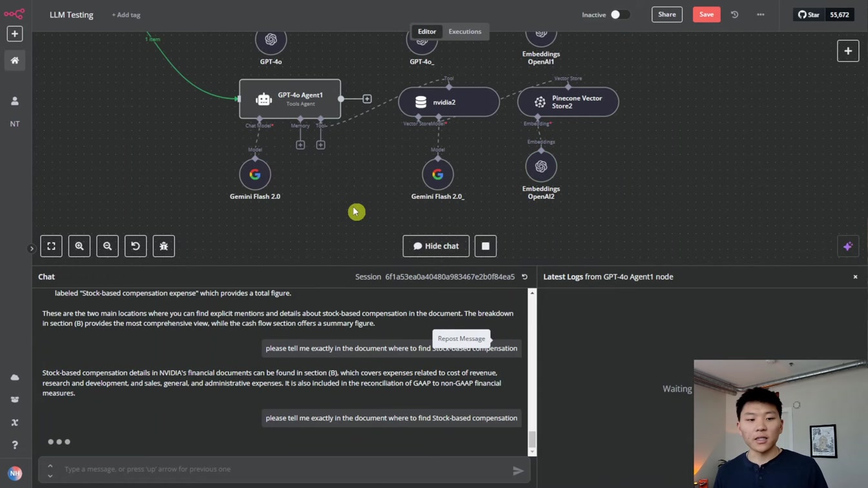The height and width of the screenshot is (488, 868).
Task: Toggle the Inactive workflow switch
Action: [619, 15]
